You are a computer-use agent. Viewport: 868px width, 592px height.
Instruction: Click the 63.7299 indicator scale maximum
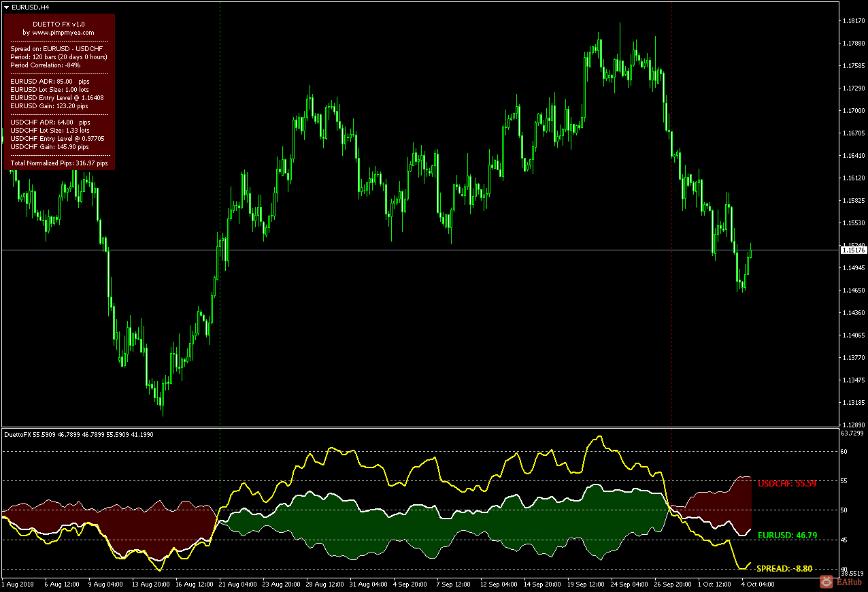[853, 433]
